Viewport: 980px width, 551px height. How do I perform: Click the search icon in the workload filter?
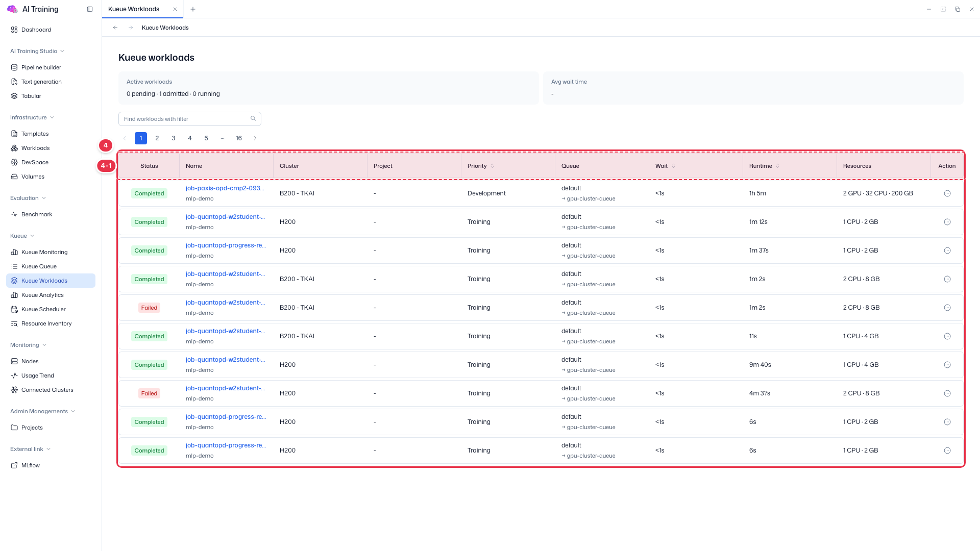pos(253,118)
